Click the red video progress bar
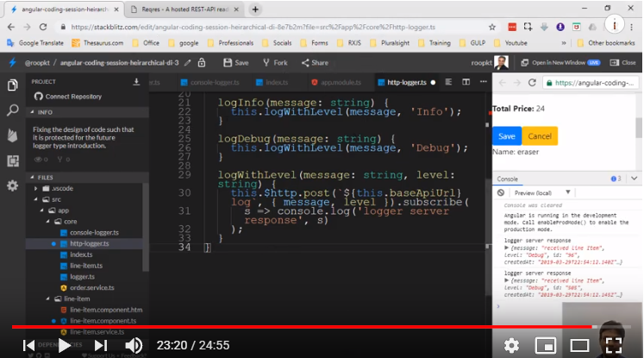Viewport: 644px width, 358px height. pyautogui.click(x=302, y=327)
